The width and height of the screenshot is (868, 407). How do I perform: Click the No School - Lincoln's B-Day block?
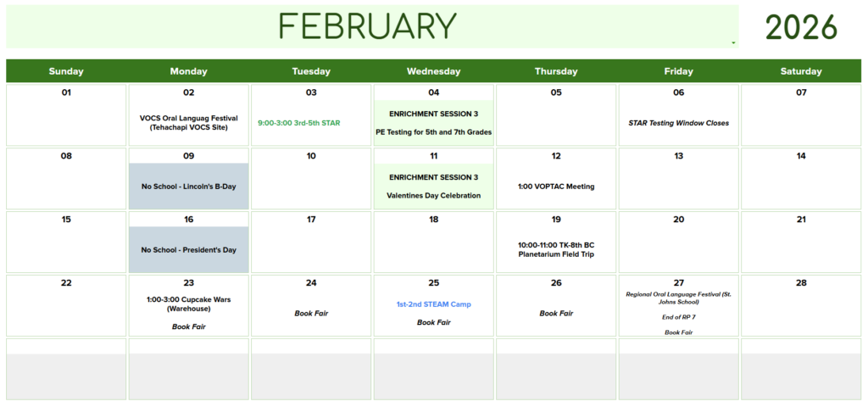click(x=188, y=187)
